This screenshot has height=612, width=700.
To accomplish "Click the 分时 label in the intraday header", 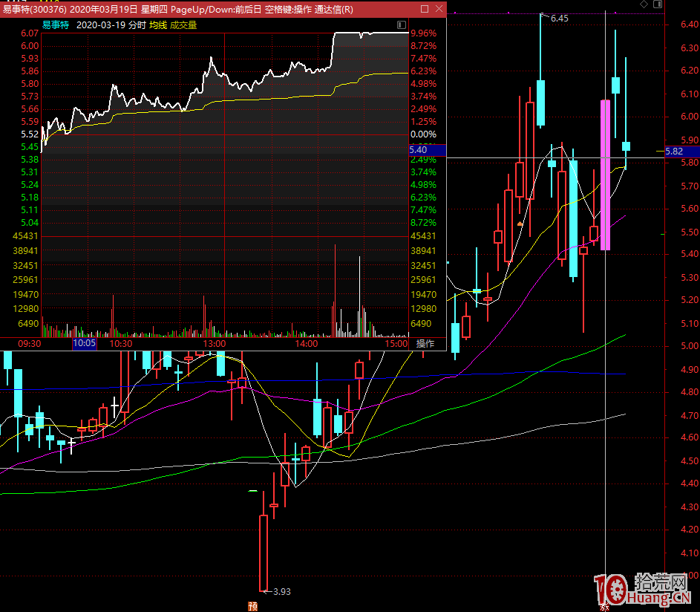I will (137, 25).
